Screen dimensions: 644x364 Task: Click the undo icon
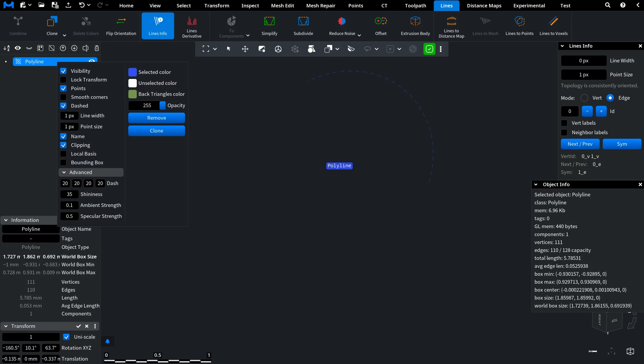pyautogui.click(x=82, y=5)
